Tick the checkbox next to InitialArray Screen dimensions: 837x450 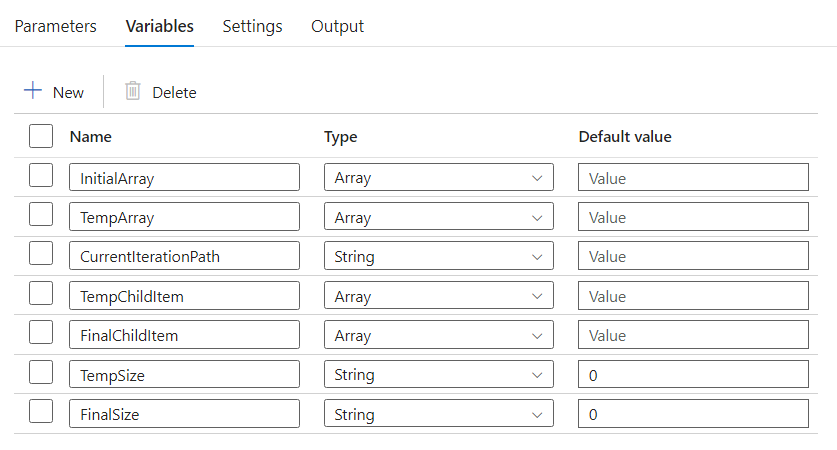[41, 177]
